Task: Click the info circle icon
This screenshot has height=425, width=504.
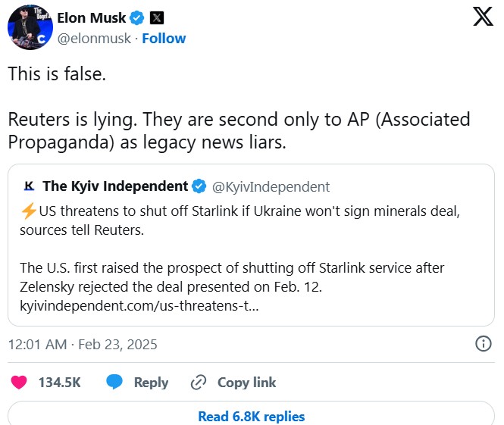Action: (x=483, y=344)
